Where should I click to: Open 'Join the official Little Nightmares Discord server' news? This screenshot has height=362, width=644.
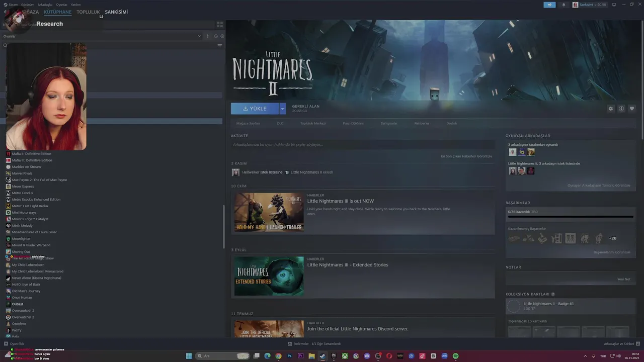click(358, 329)
